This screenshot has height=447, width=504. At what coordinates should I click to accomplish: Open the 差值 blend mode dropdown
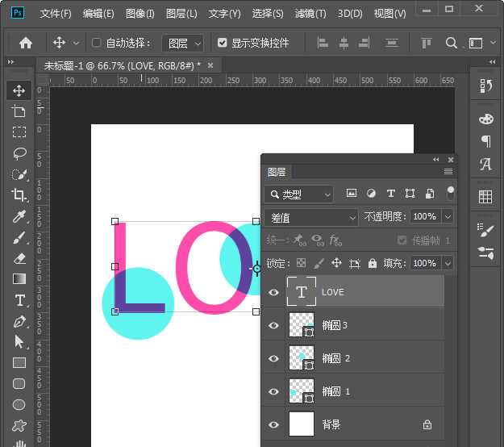(x=311, y=217)
